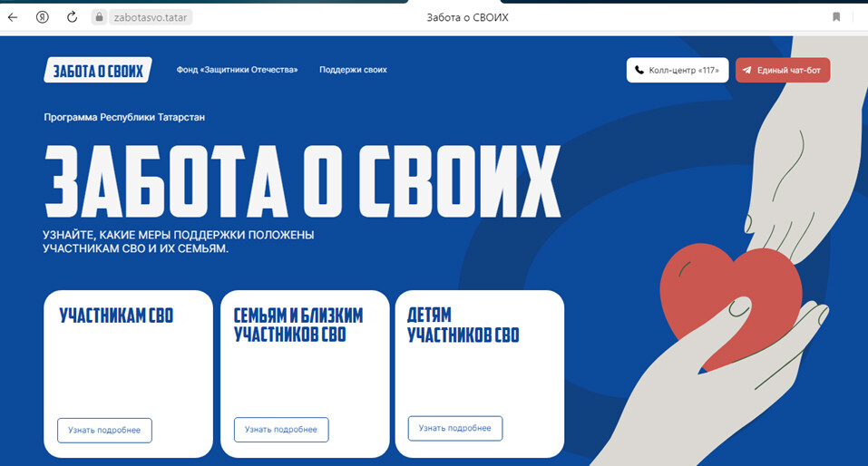Viewport: 868px width, 466px height.
Task: Click Узнать подробнее under Участникам СВО
Action: tap(104, 430)
